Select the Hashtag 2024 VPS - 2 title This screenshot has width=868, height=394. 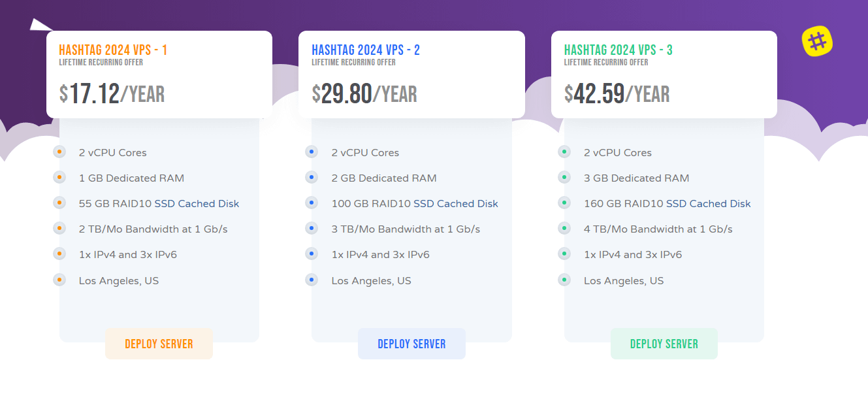366,50
